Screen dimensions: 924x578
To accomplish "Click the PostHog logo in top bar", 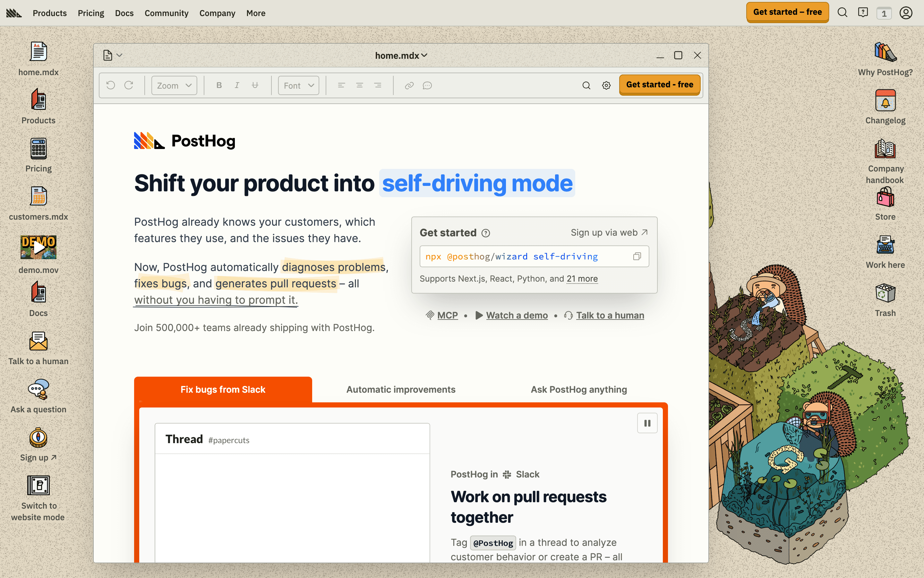I will 14,13.
